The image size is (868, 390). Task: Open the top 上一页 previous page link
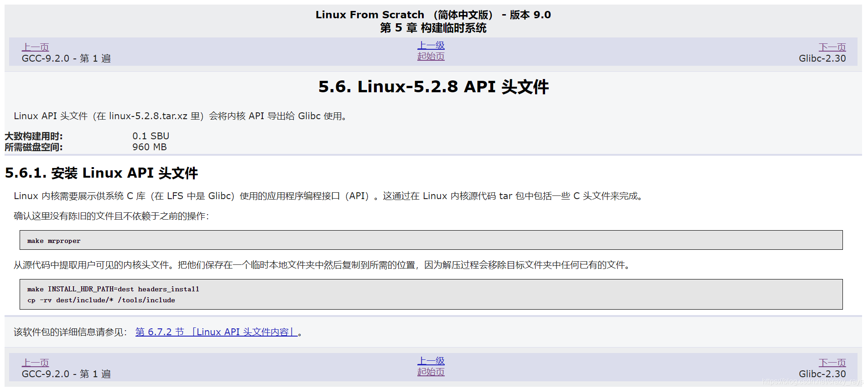(x=35, y=47)
